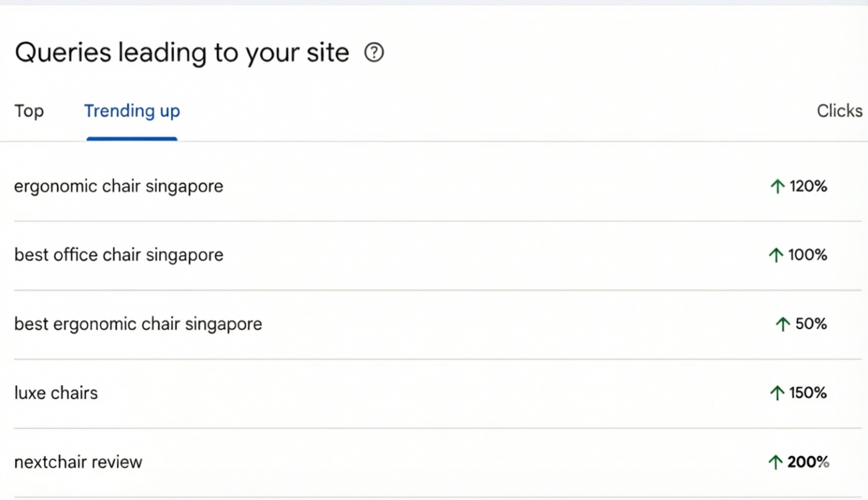Click the 150% clicks increase value
The height and width of the screenshot is (500, 868).
click(x=808, y=393)
